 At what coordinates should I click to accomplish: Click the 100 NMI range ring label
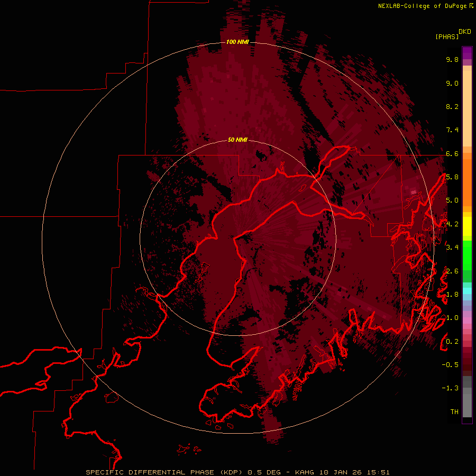(237, 42)
